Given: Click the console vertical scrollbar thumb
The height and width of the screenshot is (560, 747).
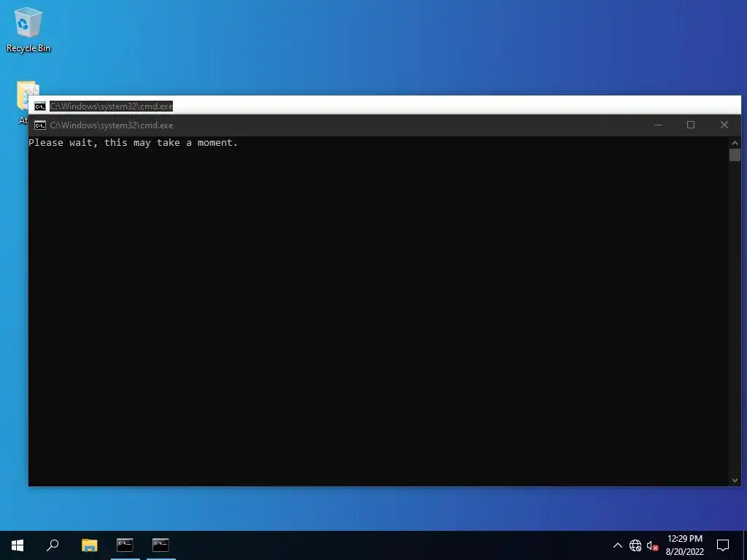Looking at the screenshot, I should (735, 155).
